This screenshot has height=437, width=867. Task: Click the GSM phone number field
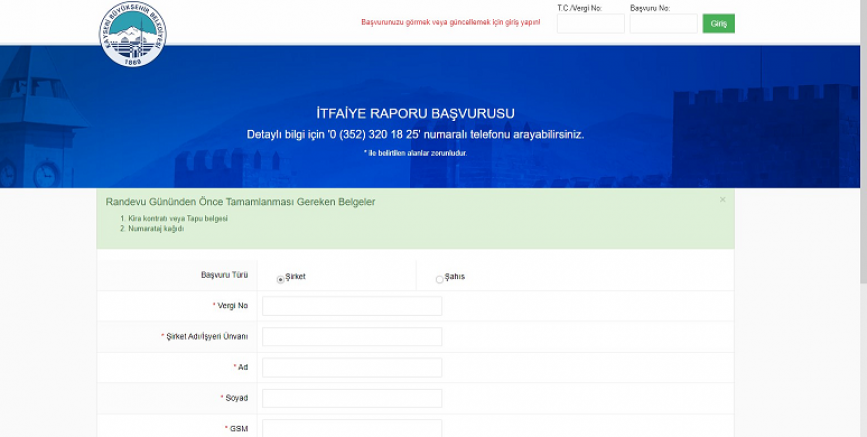click(x=351, y=428)
